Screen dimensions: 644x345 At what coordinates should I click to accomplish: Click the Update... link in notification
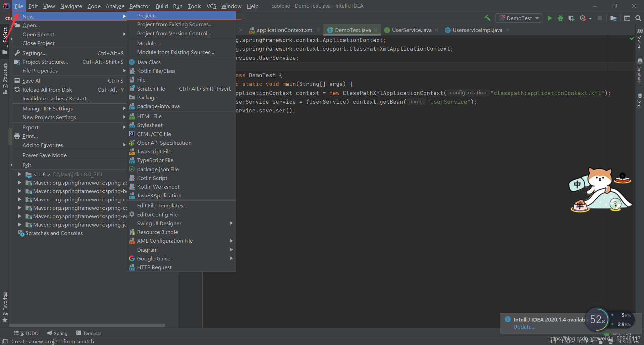coord(524,327)
